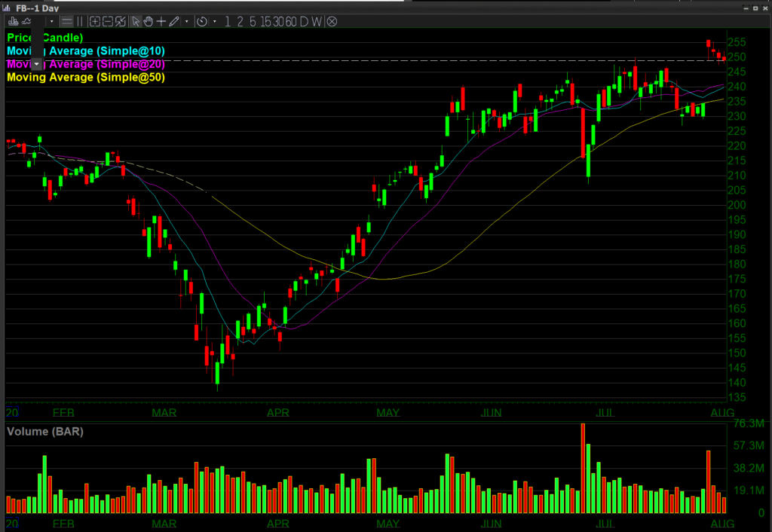Screen dimensions: 772x532
Task: Select the pencil drawing tool
Action: click(174, 21)
